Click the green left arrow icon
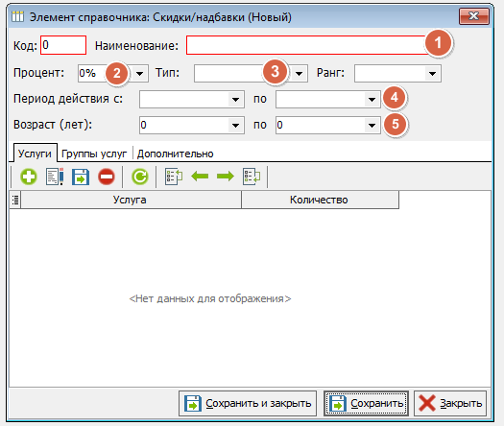The height and width of the screenshot is (426, 504). click(200, 177)
